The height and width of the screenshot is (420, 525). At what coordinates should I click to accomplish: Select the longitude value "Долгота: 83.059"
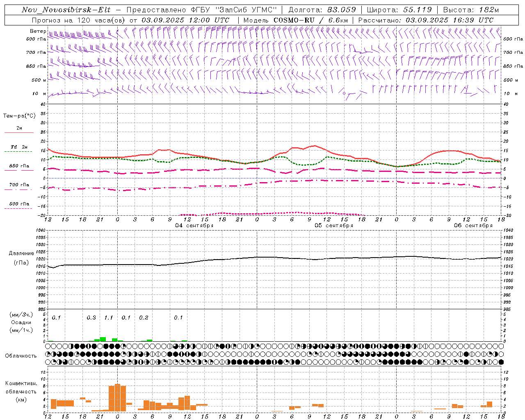322,10
